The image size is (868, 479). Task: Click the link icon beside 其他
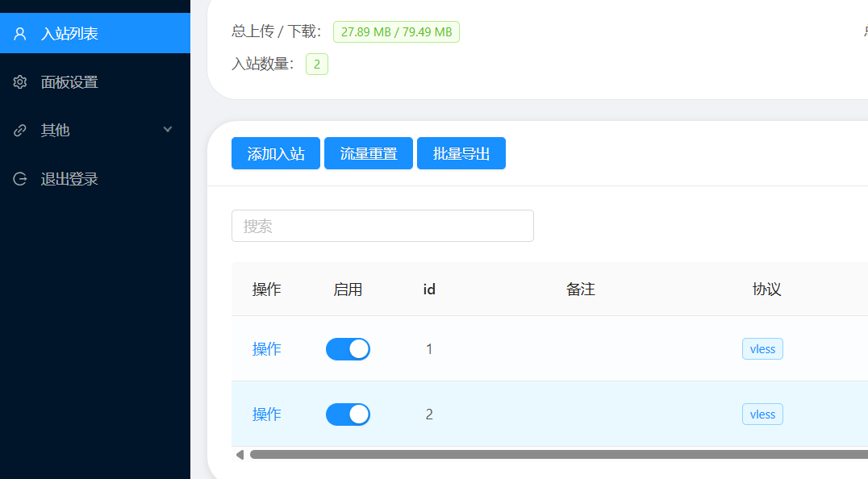pos(20,131)
